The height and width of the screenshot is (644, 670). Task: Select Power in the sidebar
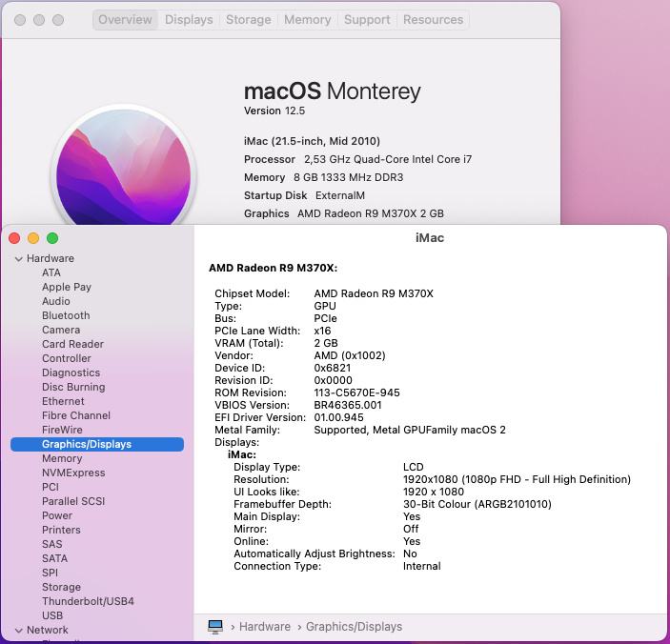point(57,516)
